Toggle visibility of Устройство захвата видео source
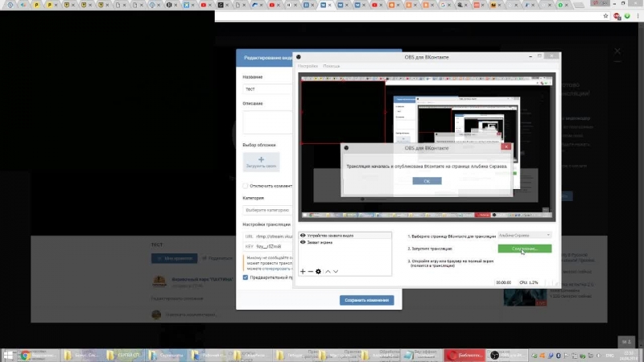 pyautogui.click(x=303, y=236)
